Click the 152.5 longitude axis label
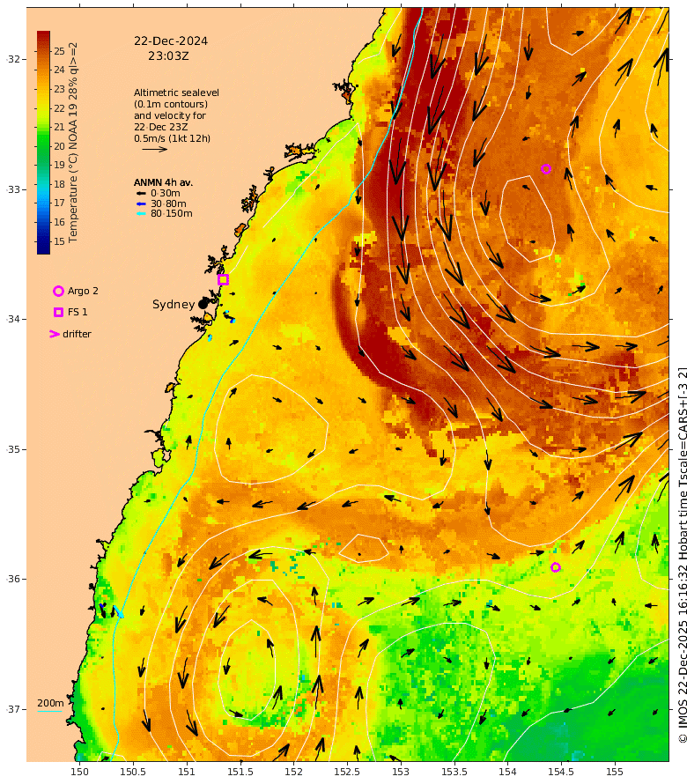 pyautogui.click(x=347, y=772)
